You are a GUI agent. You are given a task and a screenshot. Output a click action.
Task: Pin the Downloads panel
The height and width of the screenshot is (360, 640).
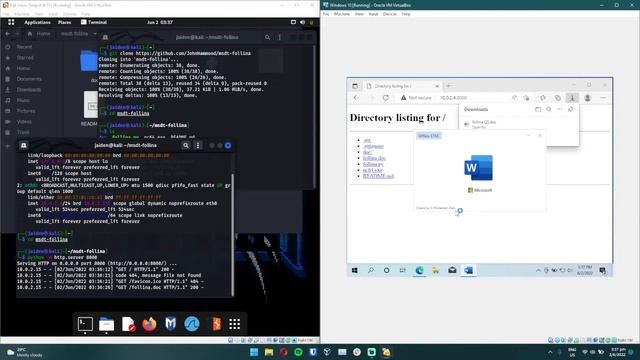[571, 109]
